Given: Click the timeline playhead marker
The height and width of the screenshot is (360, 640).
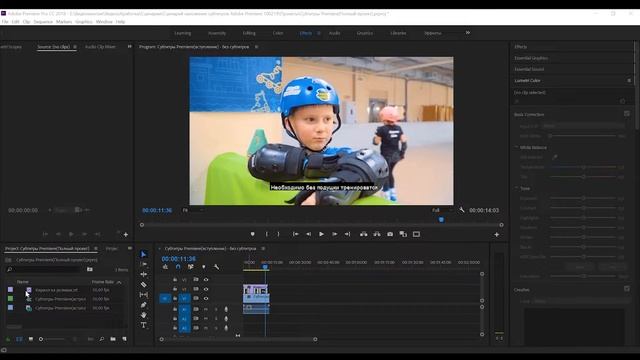Looking at the screenshot, I should point(265,267).
